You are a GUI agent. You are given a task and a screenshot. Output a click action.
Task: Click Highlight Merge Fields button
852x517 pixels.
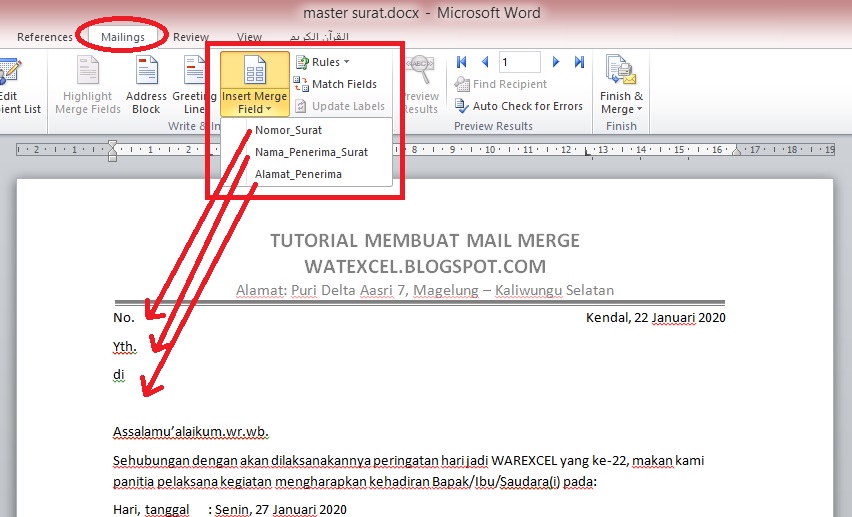87,85
